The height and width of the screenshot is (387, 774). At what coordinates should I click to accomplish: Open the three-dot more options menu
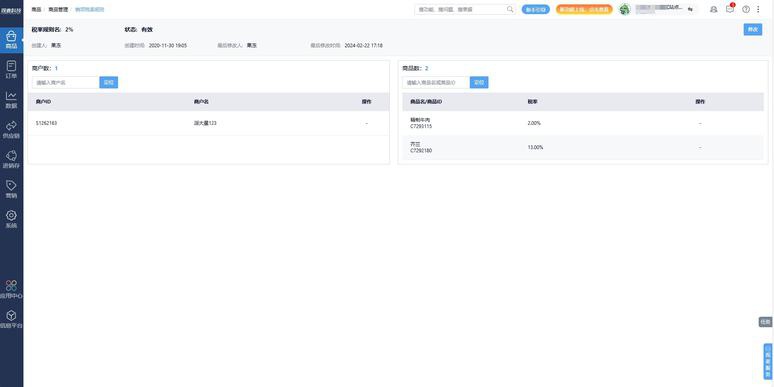(x=758, y=9)
